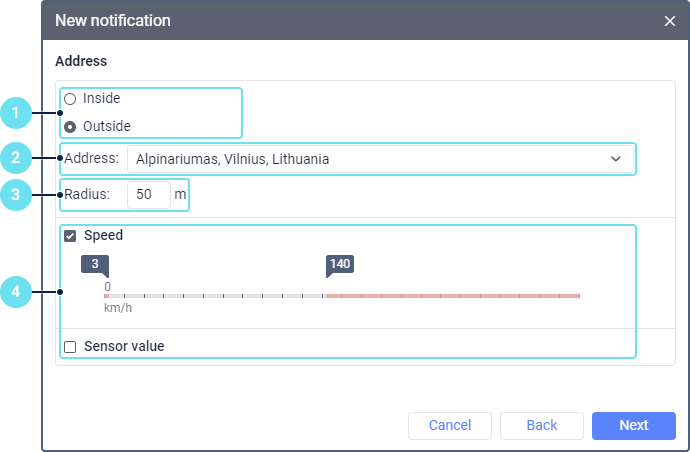Uncheck the Speed checkbox
The image size is (690, 452).
[70, 237]
